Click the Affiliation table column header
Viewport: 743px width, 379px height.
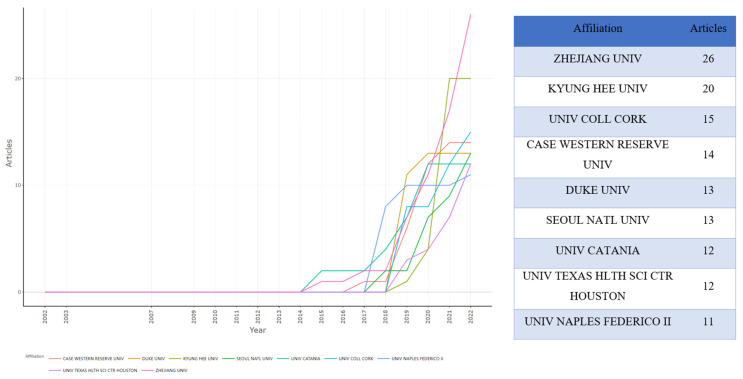pos(598,28)
